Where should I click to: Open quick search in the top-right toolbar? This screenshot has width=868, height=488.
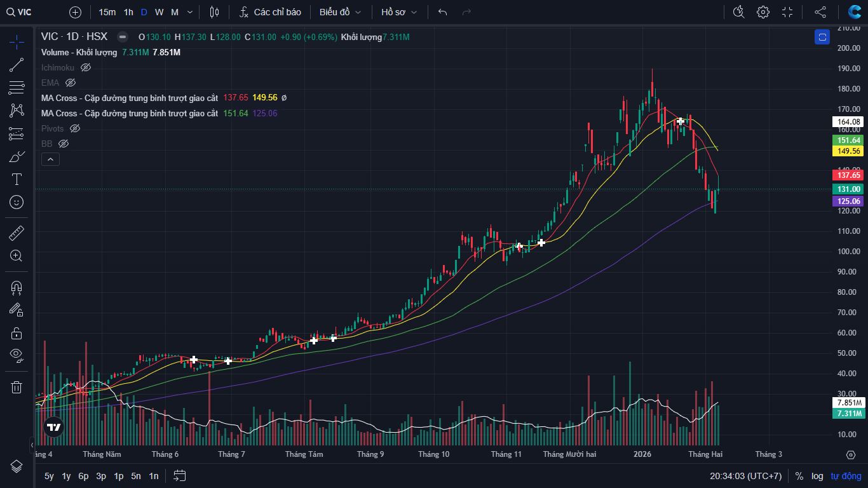click(x=738, y=12)
